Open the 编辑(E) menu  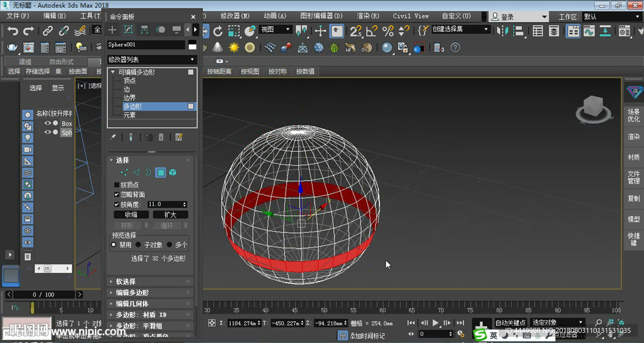tap(55, 16)
